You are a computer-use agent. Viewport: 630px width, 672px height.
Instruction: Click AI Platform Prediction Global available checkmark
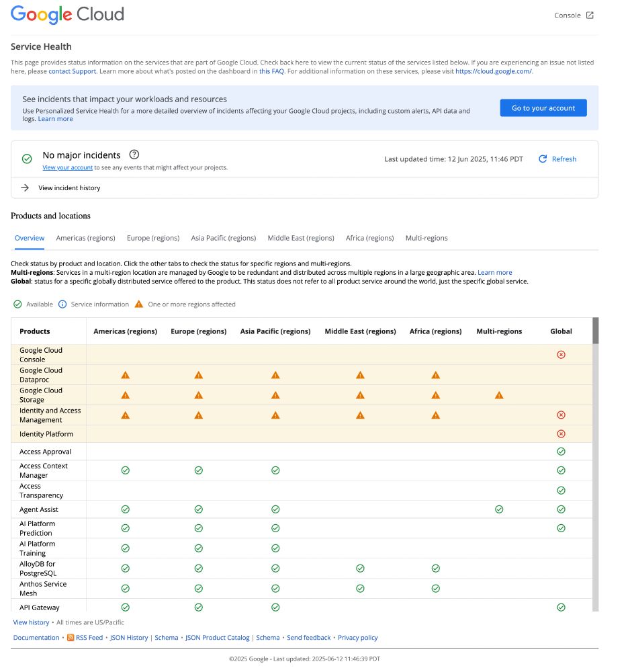(561, 528)
